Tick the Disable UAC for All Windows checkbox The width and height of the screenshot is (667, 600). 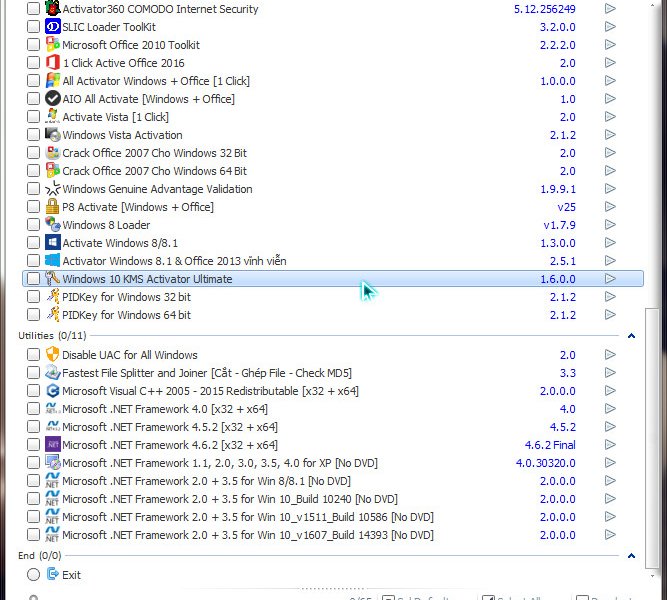coord(33,354)
